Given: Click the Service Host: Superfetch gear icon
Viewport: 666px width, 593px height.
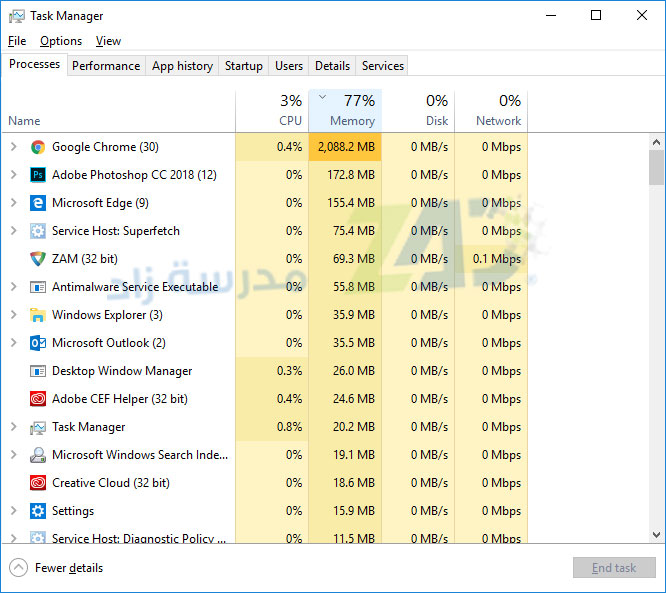Looking at the screenshot, I should point(38,231).
